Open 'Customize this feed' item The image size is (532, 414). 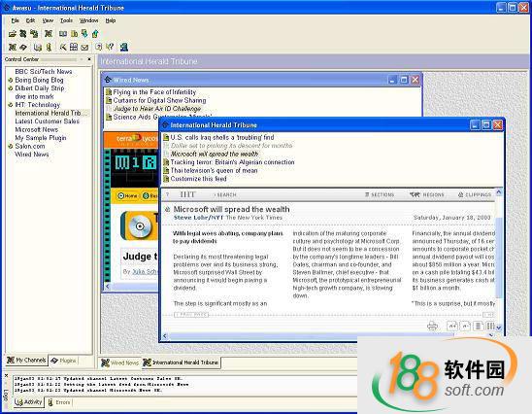(x=198, y=179)
